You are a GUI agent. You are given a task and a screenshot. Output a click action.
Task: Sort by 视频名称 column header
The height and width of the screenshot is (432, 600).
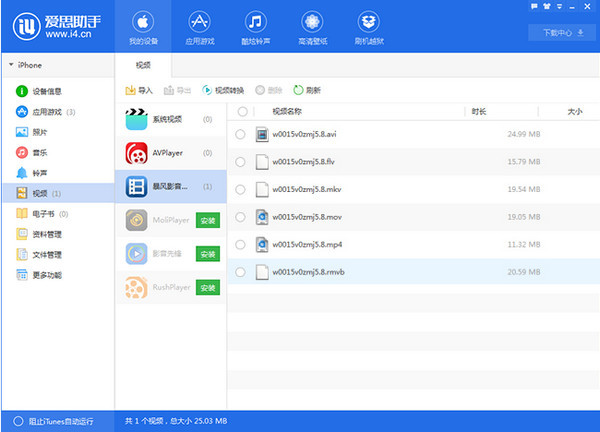pyautogui.click(x=287, y=111)
